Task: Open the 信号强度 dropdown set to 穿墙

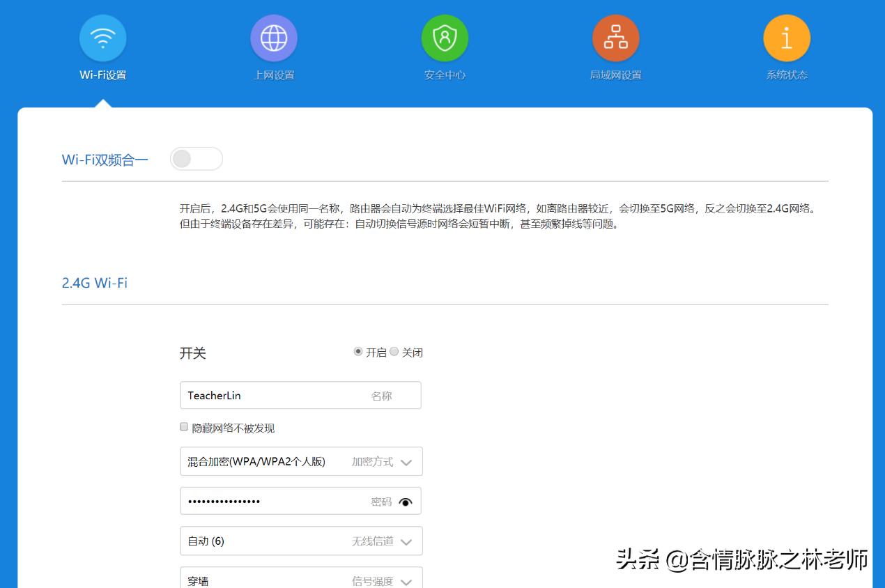Action: click(407, 580)
